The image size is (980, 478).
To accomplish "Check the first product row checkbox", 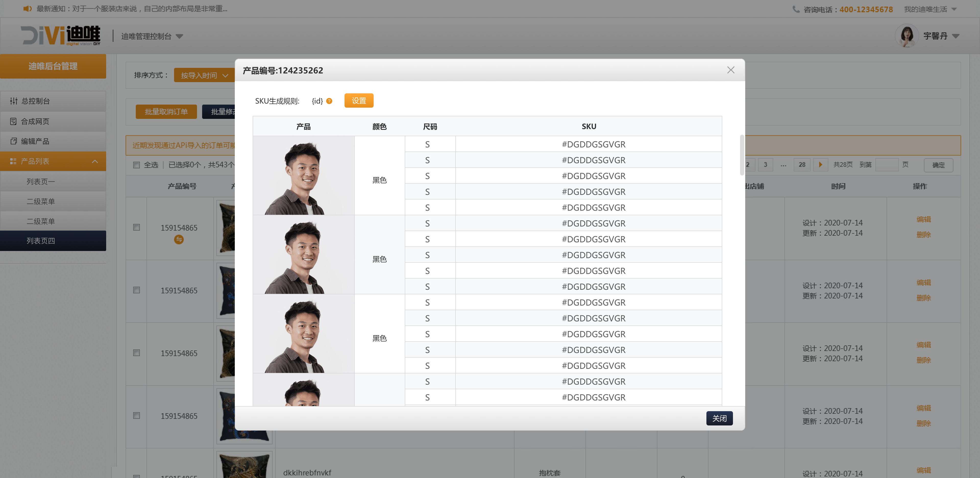I will 137,227.
